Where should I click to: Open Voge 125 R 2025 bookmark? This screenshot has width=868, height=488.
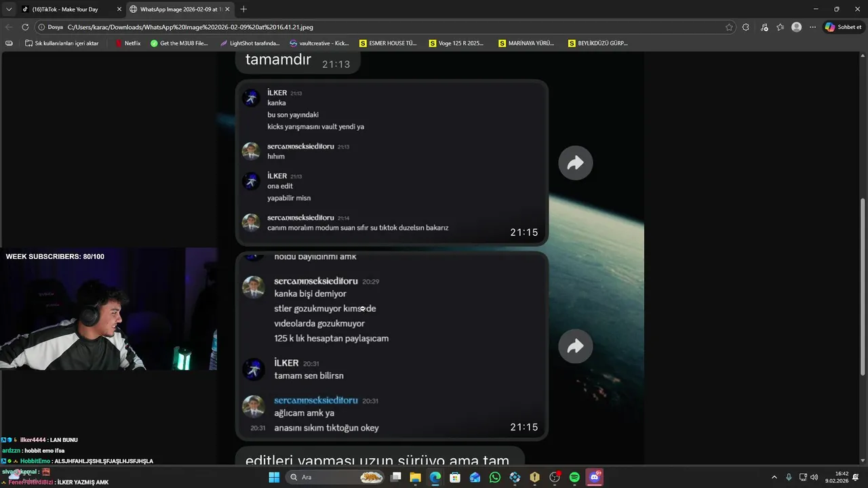click(456, 43)
